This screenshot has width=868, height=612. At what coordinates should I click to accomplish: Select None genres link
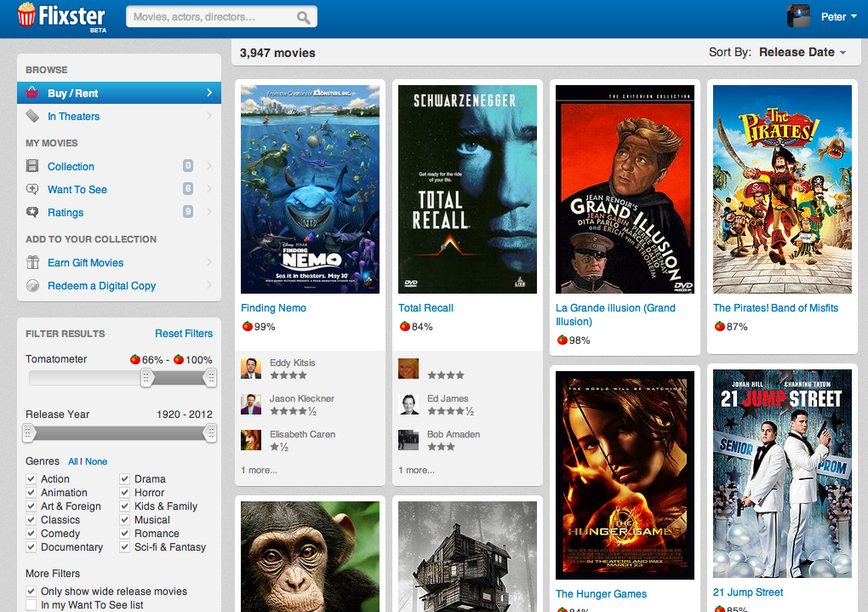pos(96,461)
